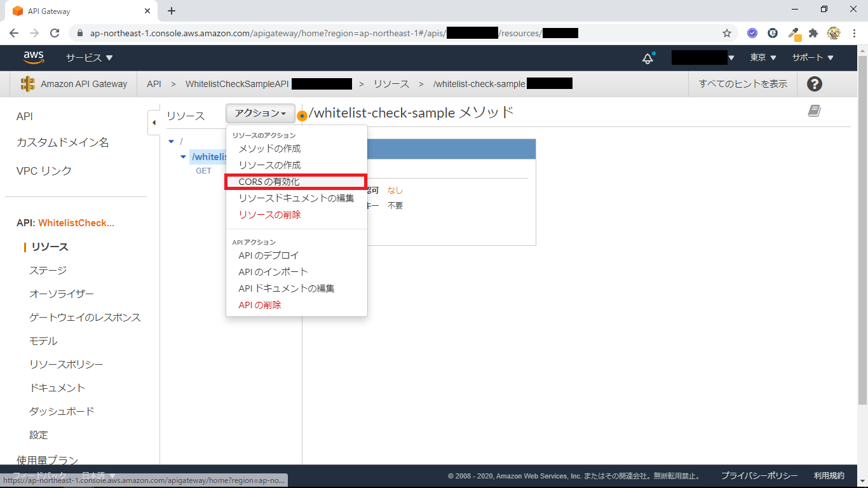868x488 pixels.
Task: Collapse the root resource tree node
Action: click(x=172, y=141)
